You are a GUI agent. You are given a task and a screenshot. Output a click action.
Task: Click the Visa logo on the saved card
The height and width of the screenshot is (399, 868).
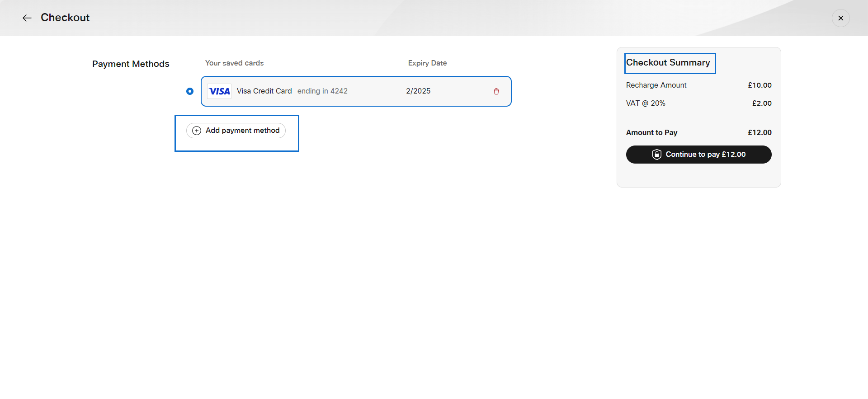click(219, 91)
